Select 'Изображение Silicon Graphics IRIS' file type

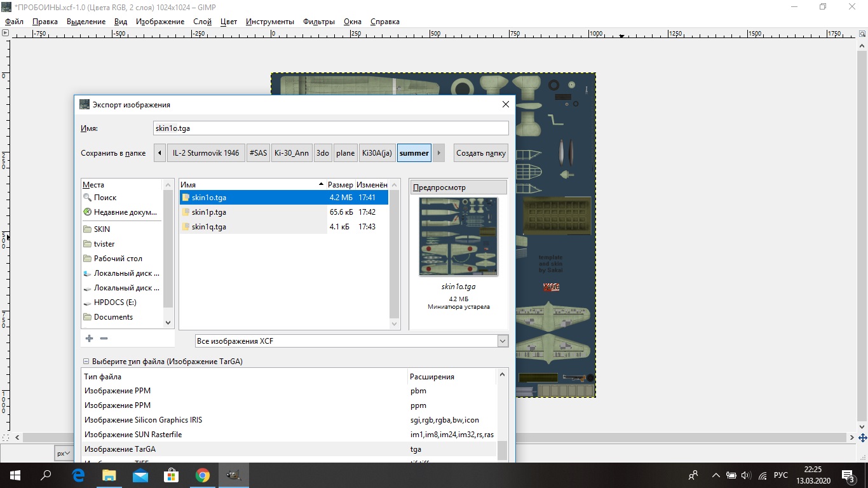point(289,420)
